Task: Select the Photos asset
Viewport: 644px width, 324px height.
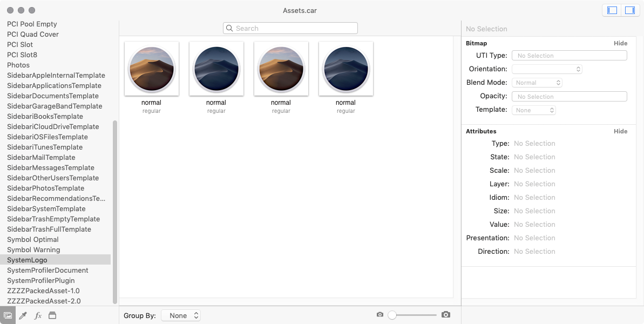Action: [18, 65]
